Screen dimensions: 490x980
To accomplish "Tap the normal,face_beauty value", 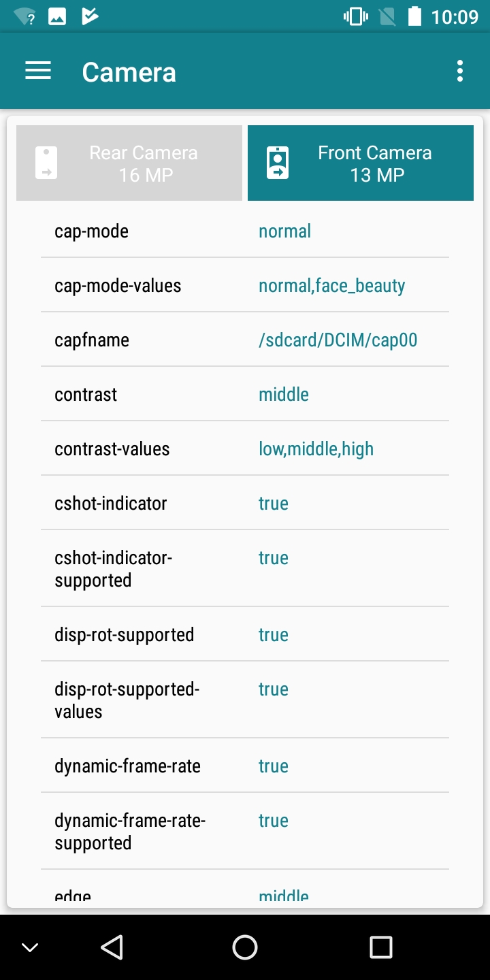I will click(331, 286).
